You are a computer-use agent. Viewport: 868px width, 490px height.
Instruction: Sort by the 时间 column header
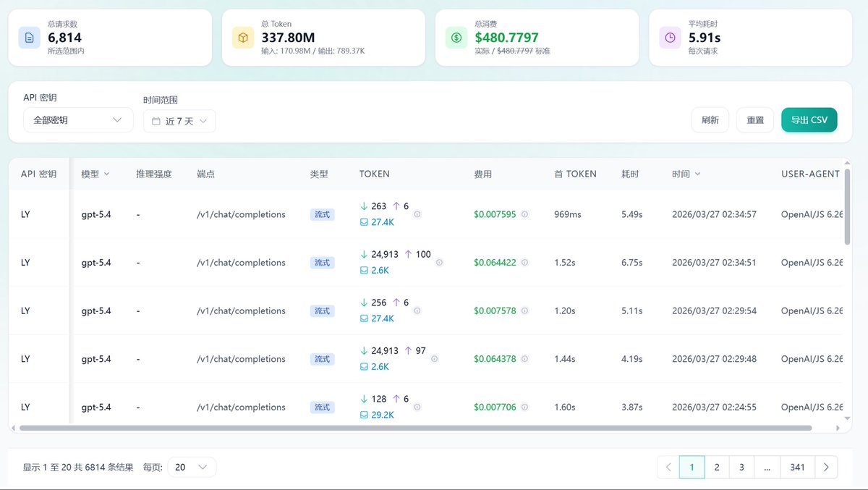tap(686, 174)
